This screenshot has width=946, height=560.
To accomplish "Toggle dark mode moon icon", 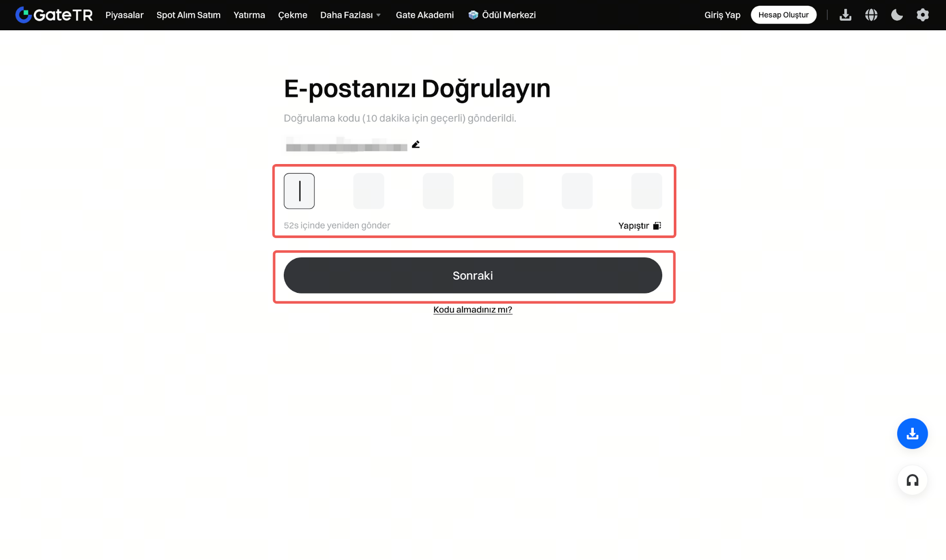I will (x=897, y=15).
